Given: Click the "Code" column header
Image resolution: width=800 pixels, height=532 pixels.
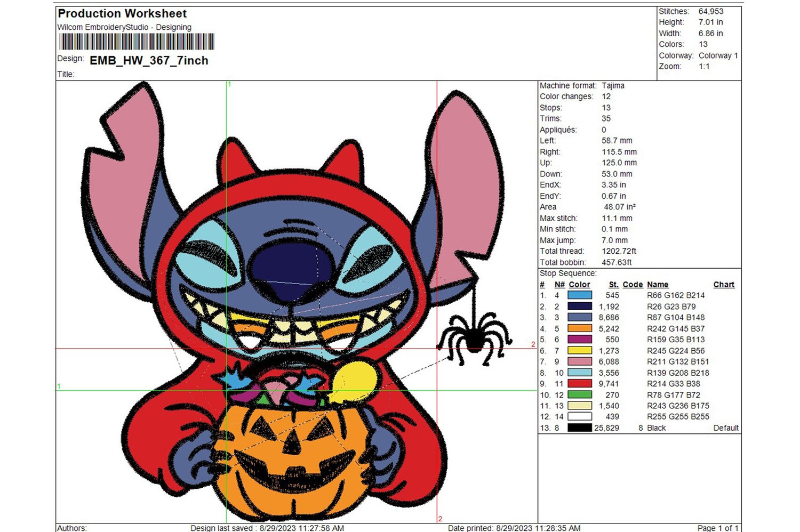Looking at the screenshot, I should click(x=633, y=285).
